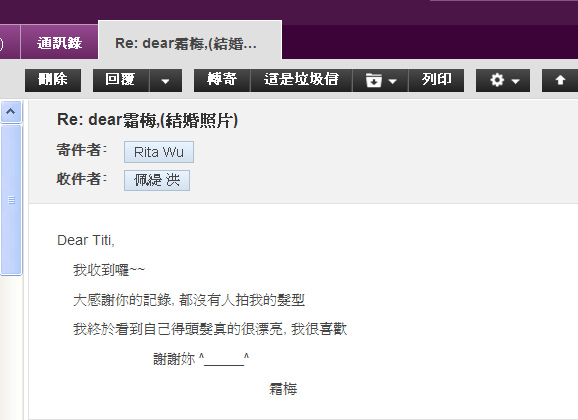
Task: Open the move-to-folder dropdown
Action: click(380, 80)
